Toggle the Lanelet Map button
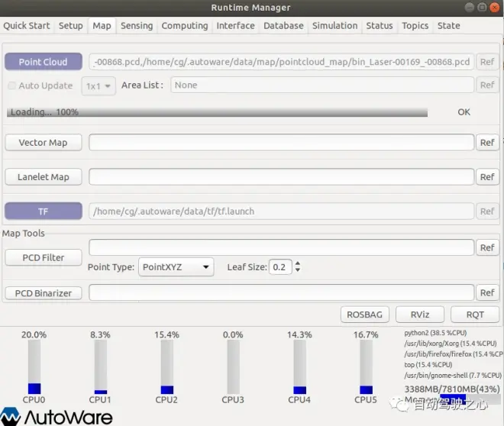 tap(44, 176)
